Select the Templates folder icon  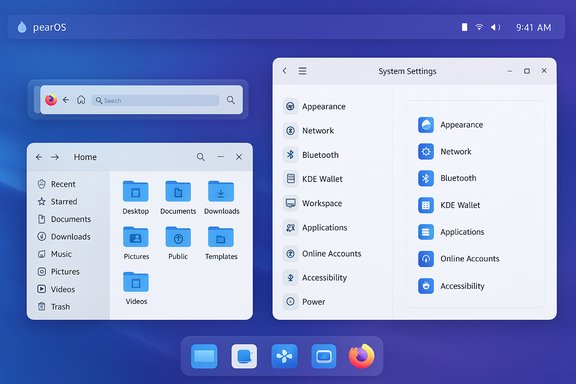tap(221, 237)
